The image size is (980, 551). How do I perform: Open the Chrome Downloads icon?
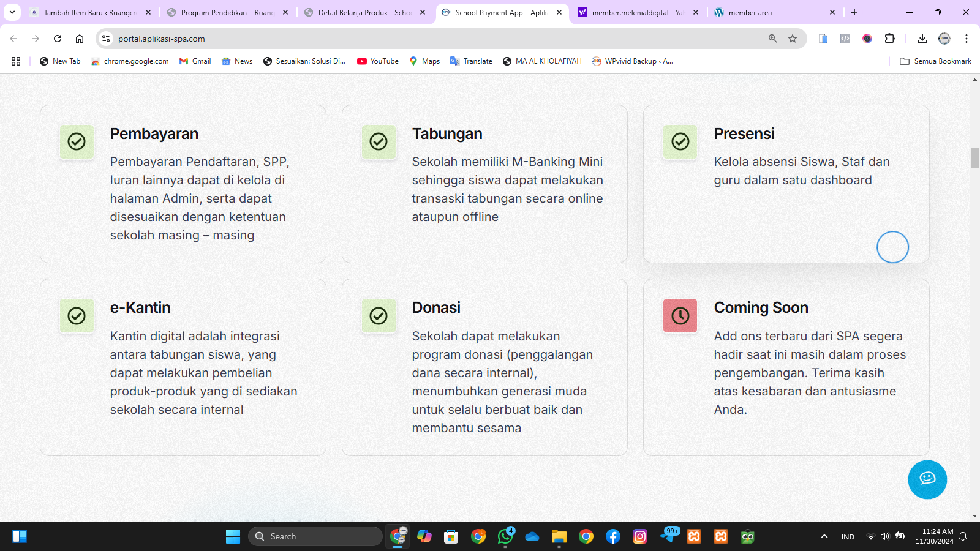tap(922, 39)
